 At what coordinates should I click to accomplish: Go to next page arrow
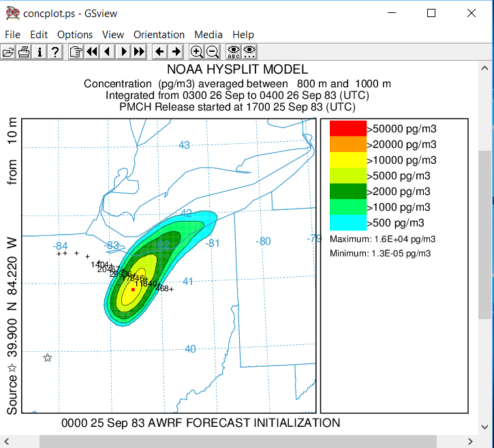(x=123, y=52)
